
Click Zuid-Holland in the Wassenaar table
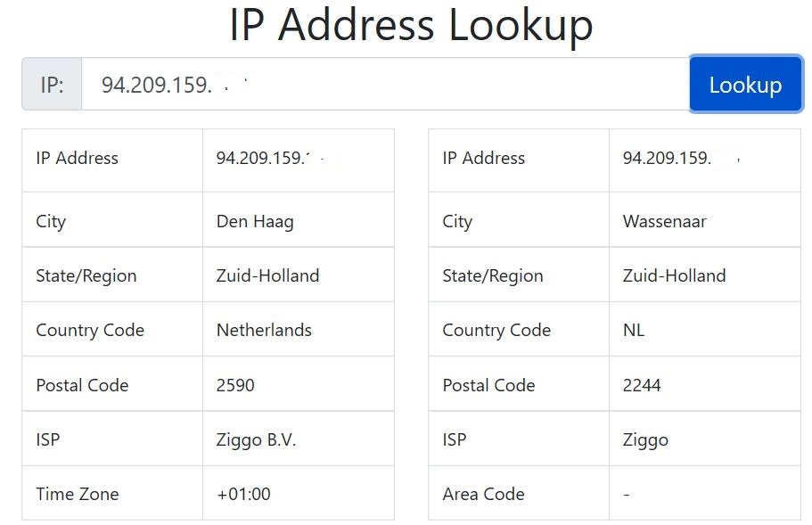(x=674, y=275)
